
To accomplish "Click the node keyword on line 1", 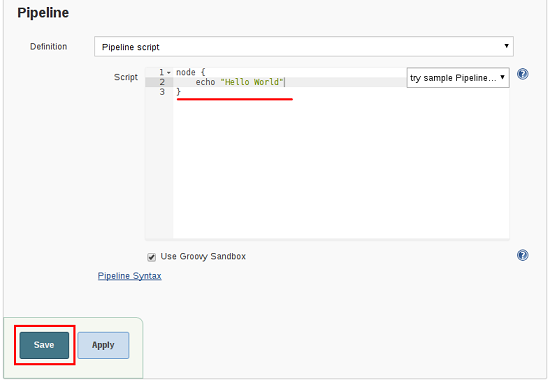I will (x=186, y=72).
